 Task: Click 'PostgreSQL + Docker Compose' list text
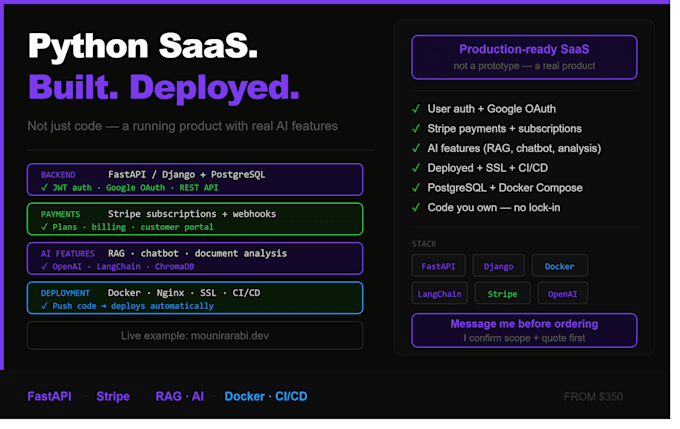[x=505, y=188]
